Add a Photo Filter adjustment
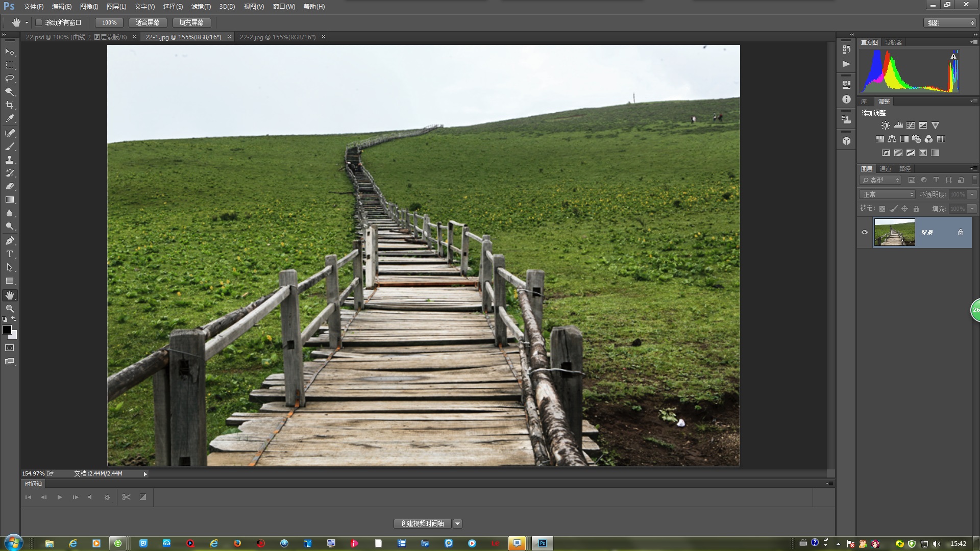 pyautogui.click(x=916, y=139)
